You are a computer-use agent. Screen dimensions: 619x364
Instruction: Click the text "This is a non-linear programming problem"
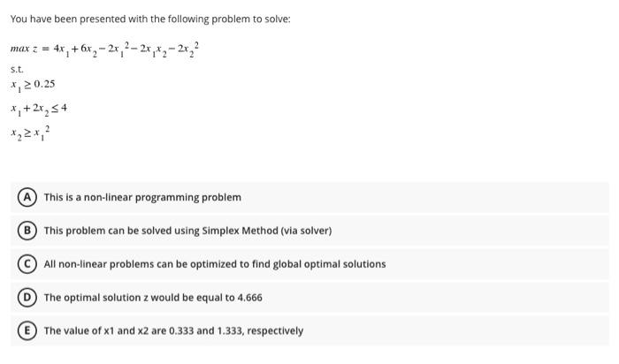tap(142, 197)
